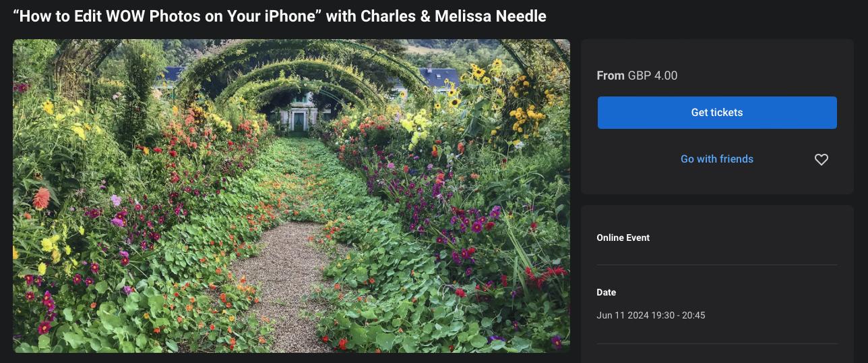Open the Go with friends link
This screenshot has height=363, width=868.
pos(717,159)
